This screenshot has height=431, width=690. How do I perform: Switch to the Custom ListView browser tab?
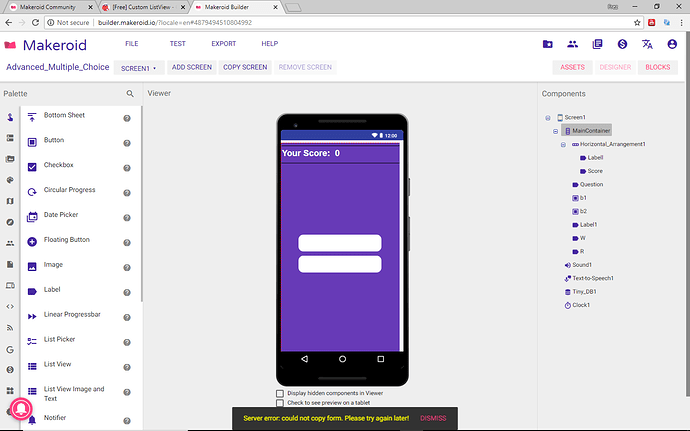coord(143,7)
